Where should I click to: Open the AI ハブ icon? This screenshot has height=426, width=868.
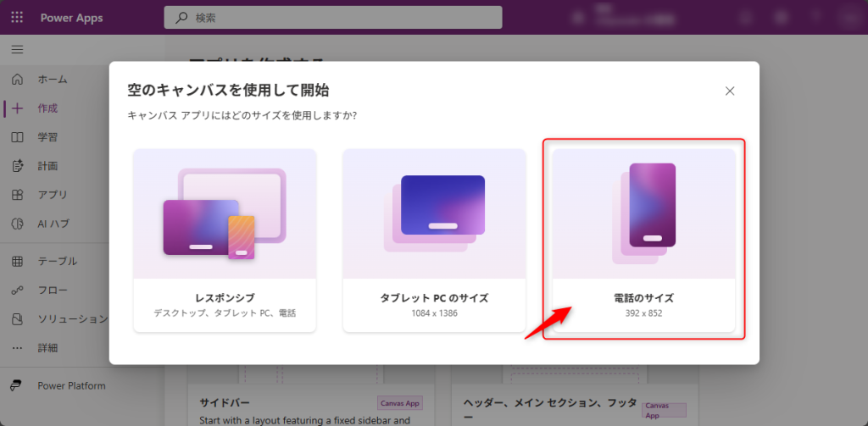tap(17, 224)
